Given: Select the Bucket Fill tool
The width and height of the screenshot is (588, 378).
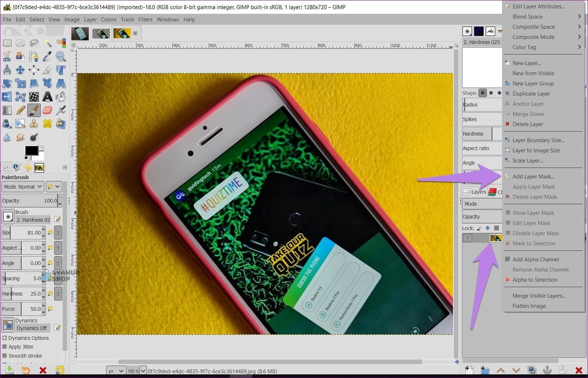Looking at the screenshot, I should pyautogui.click(x=61, y=97).
